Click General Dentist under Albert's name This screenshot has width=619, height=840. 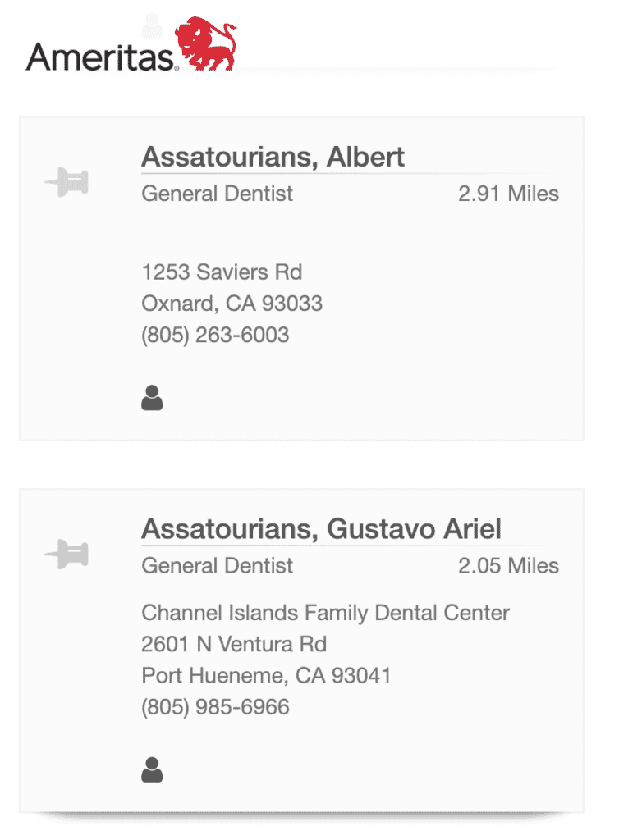pos(217,194)
